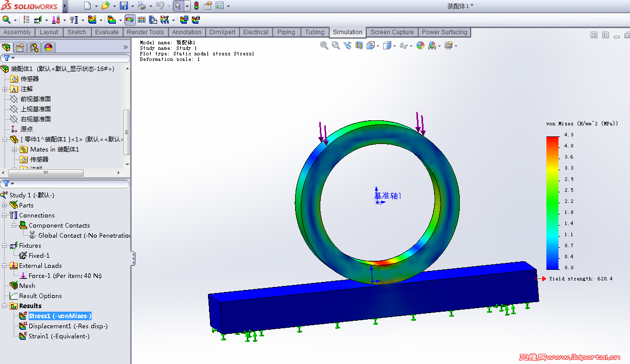Viewport: 630px width, 364px height.
Task: Click the Edit Appearance color ball icon
Action: tap(420, 45)
